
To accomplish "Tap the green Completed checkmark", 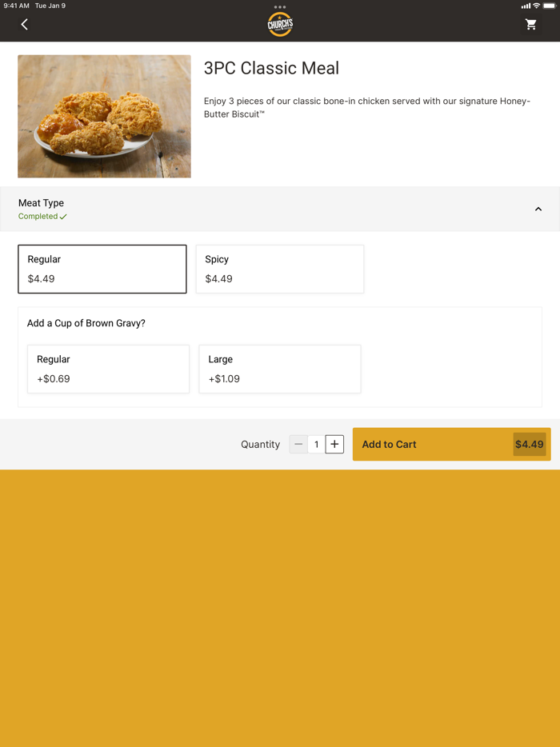I will point(42,216).
